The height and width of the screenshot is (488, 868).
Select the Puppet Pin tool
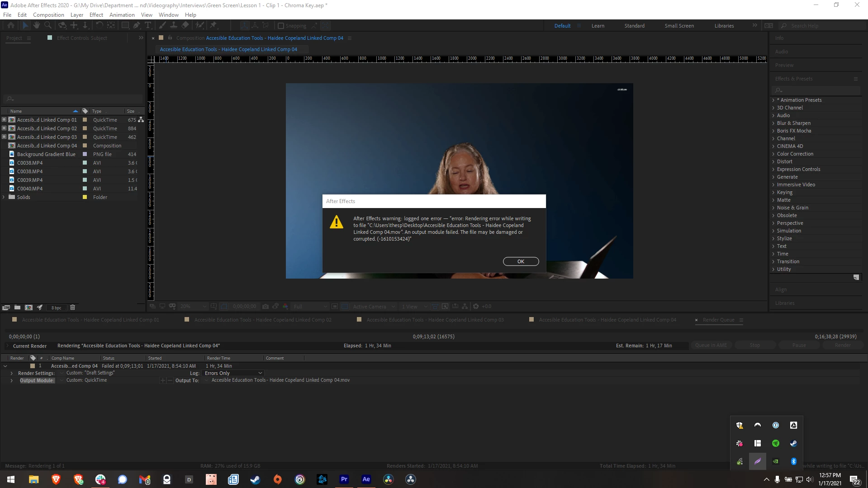pyautogui.click(x=213, y=26)
